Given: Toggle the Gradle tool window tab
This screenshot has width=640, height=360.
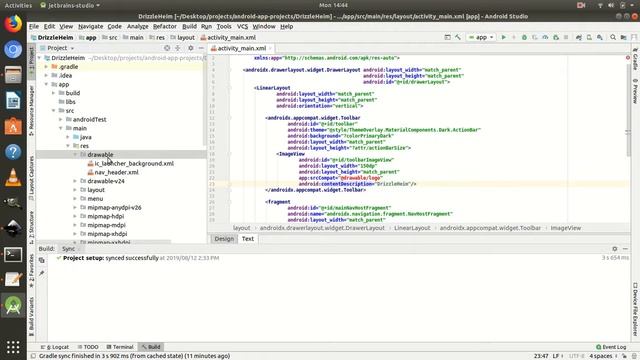Looking at the screenshot, I should [x=635, y=59].
